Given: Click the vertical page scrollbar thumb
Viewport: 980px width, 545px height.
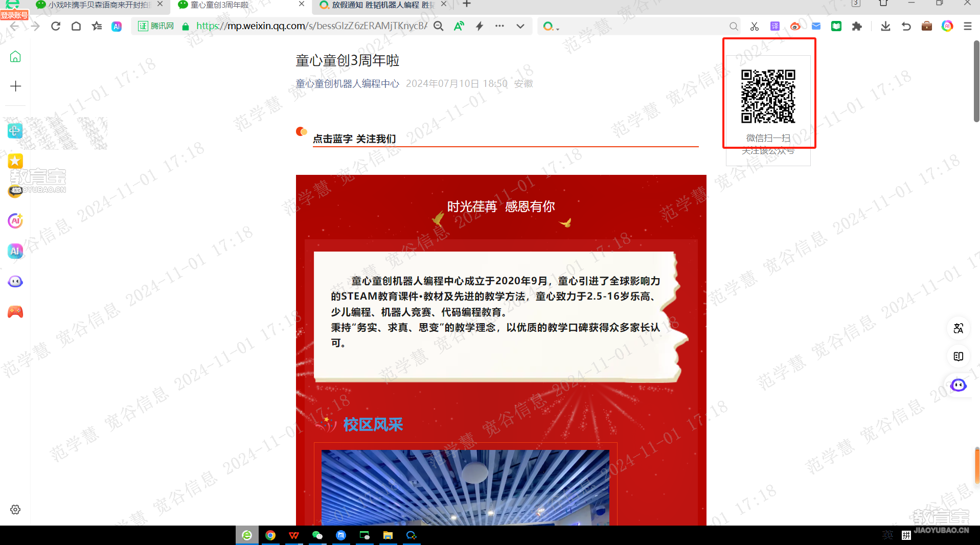Looking at the screenshot, I should point(976,81).
